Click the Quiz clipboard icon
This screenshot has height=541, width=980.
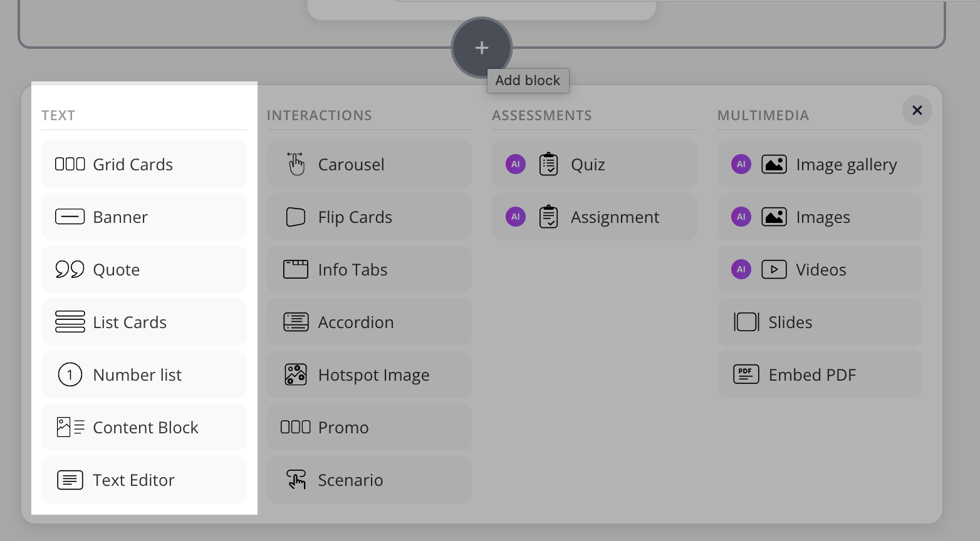coord(548,164)
